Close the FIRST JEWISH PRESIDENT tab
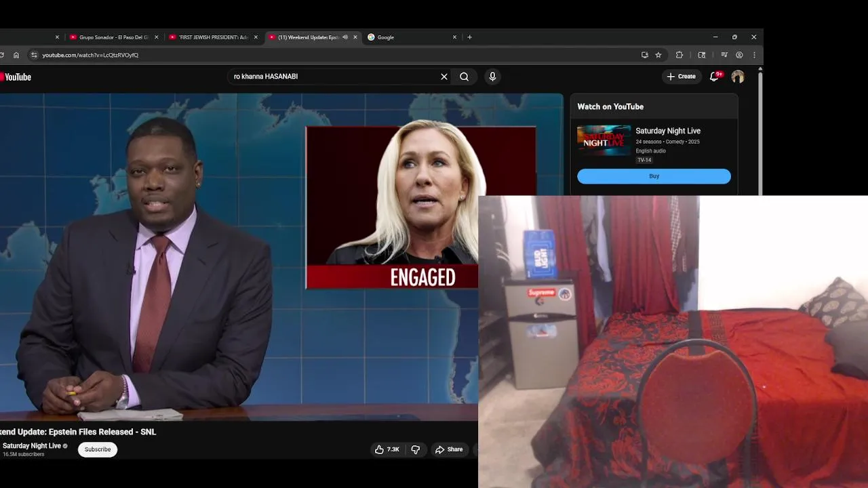This screenshot has width=868, height=488. (256, 37)
